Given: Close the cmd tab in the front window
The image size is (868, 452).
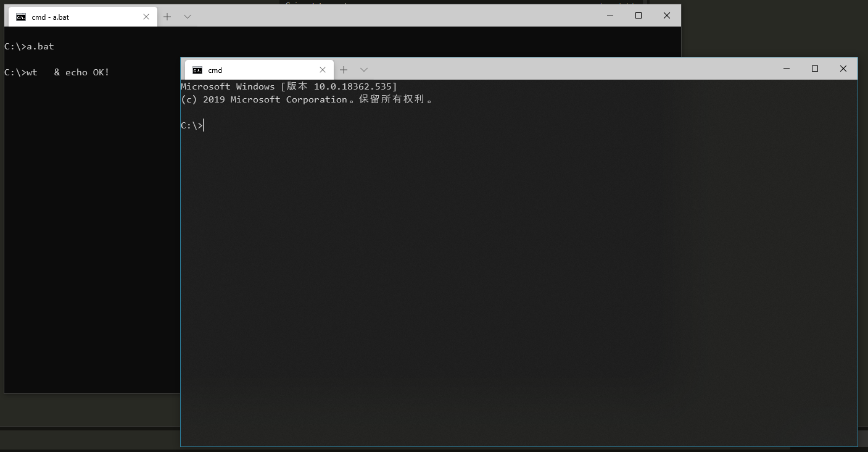Looking at the screenshot, I should (x=323, y=69).
